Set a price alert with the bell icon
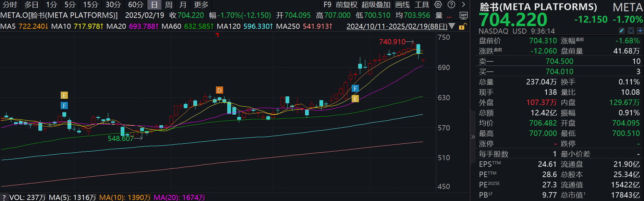This screenshot has height=201, width=644. pyautogui.click(x=631, y=31)
